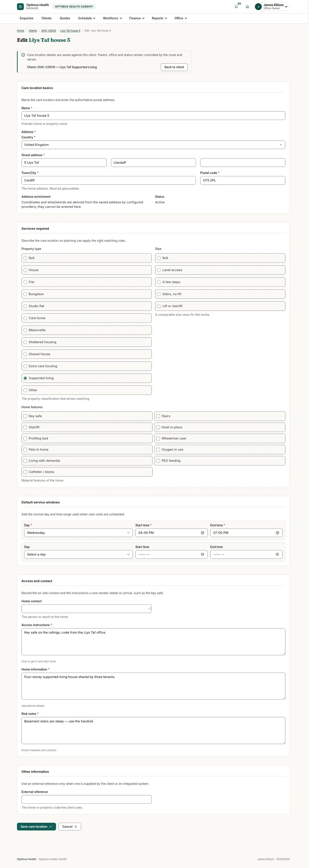Select the Bungalow property type
This screenshot has width=309, height=868.
[87, 294]
